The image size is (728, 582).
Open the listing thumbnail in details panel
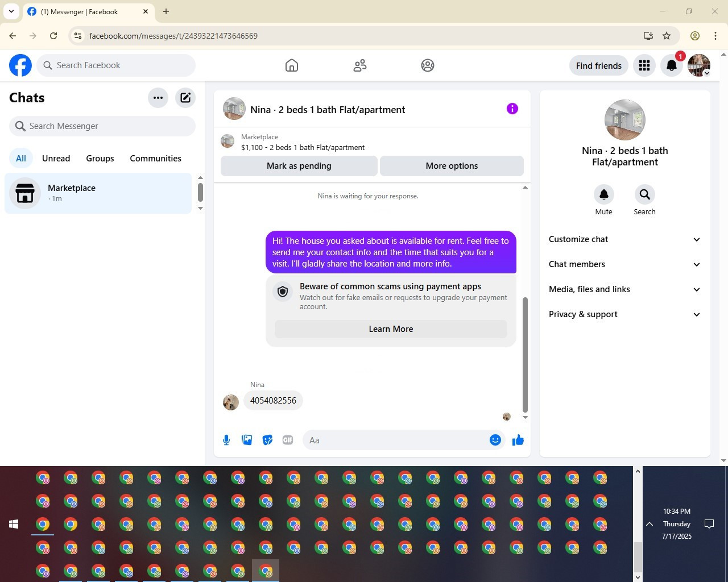click(x=625, y=120)
